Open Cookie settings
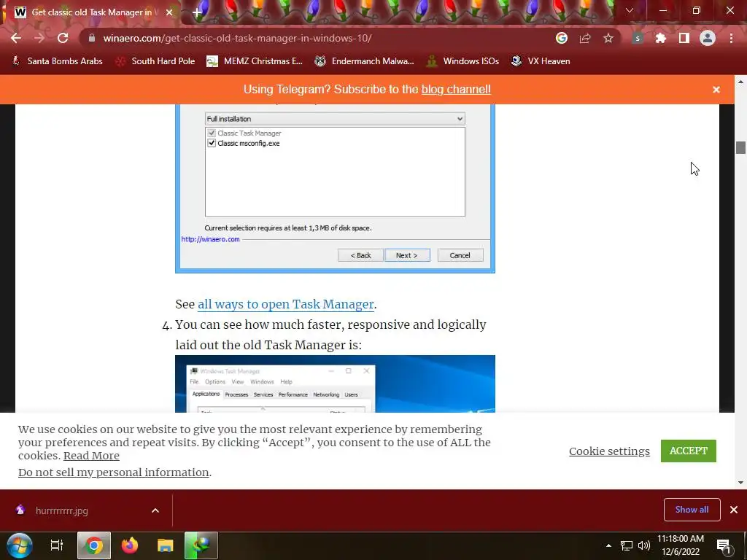This screenshot has width=747, height=560. (609, 451)
